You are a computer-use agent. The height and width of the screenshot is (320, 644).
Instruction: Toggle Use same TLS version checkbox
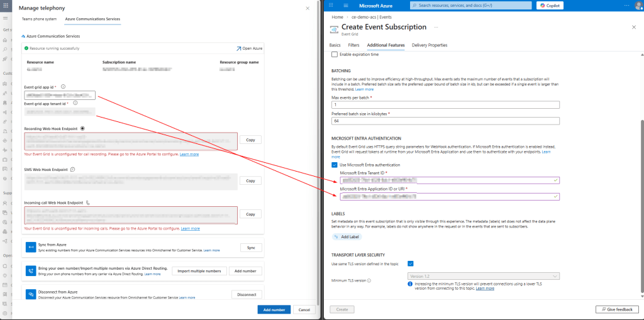(x=410, y=263)
